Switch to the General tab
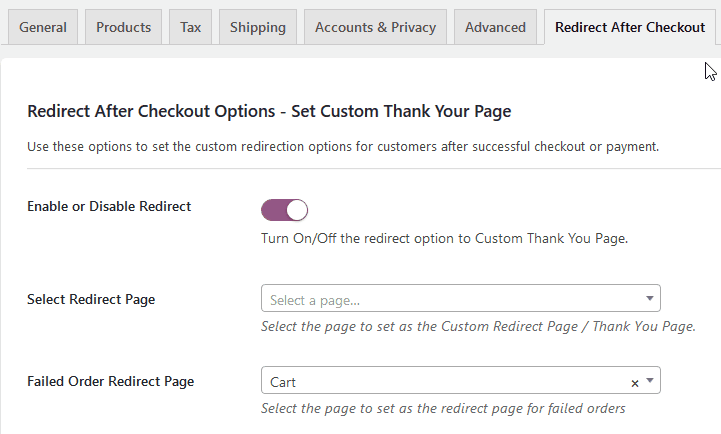The height and width of the screenshot is (434, 721). coord(43,27)
